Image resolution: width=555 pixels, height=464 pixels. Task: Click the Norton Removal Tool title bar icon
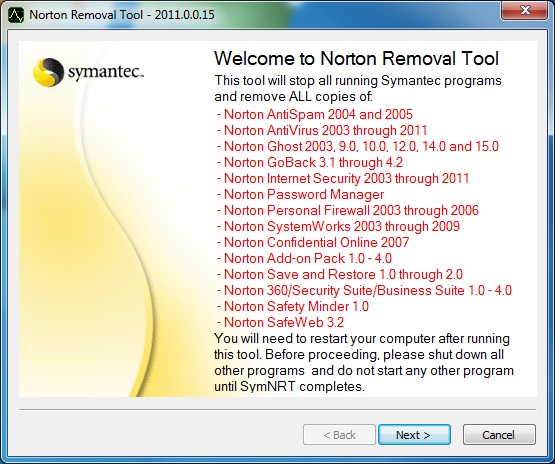pyautogui.click(x=16, y=15)
